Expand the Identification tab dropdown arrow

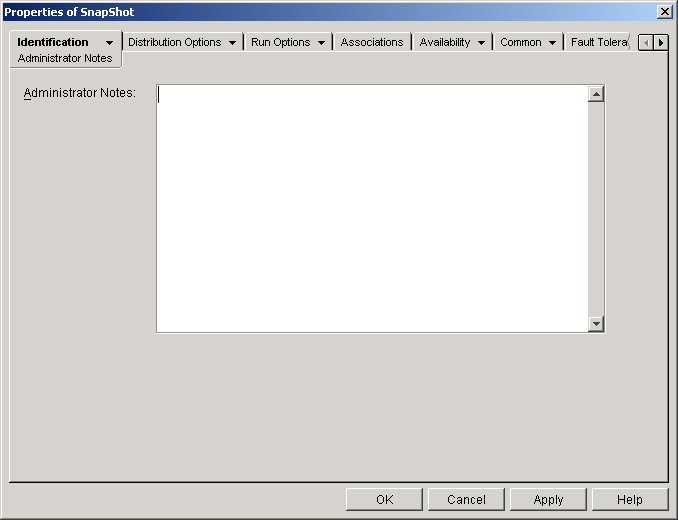tap(109, 42)
